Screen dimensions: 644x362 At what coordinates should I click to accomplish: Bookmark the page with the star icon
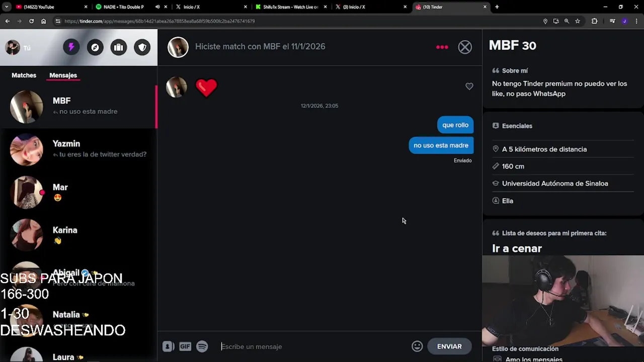pos(578,21)
